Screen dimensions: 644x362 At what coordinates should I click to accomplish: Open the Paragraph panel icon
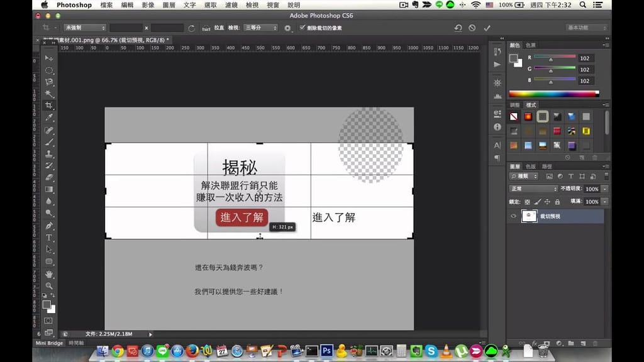[x=497, y=158]
